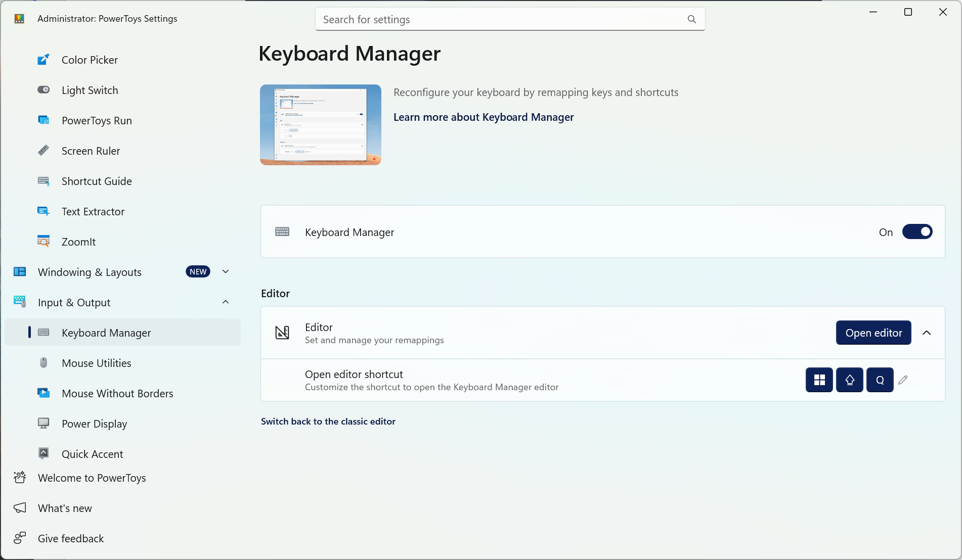962x560 pixels.
Task: Open Text Extractor via its icon
Action: click(43, 211)
